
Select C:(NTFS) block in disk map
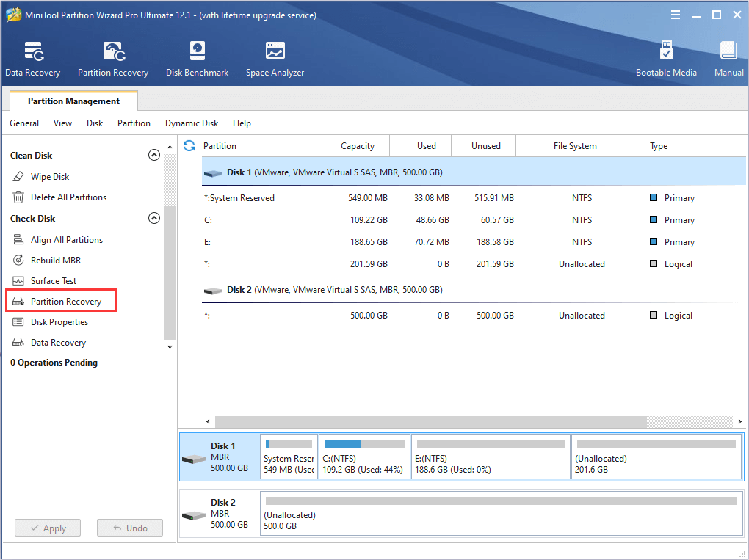tap(364, 457)
